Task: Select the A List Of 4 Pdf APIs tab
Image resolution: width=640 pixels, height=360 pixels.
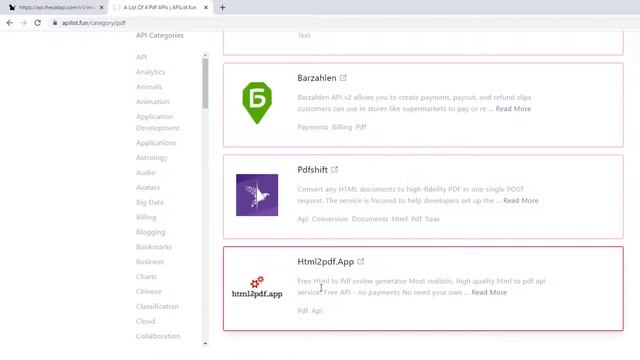Action: tap(159, 7)
